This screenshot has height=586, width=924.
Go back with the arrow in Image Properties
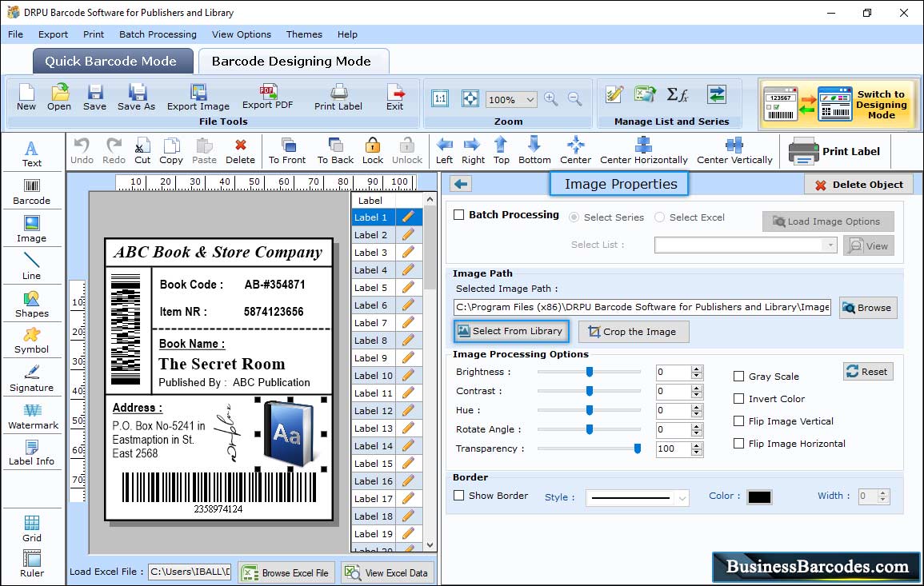tap(461, 185)
